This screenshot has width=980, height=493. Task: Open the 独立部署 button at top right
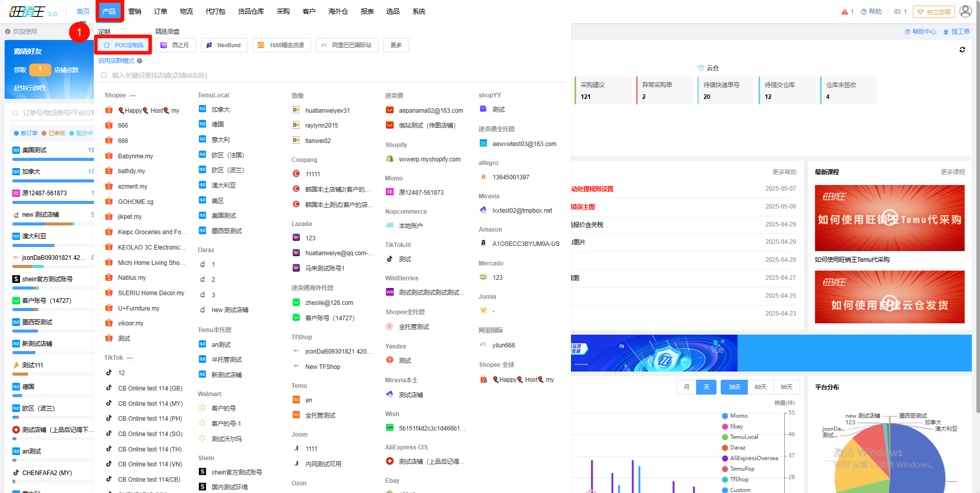[x=934, y=12]
